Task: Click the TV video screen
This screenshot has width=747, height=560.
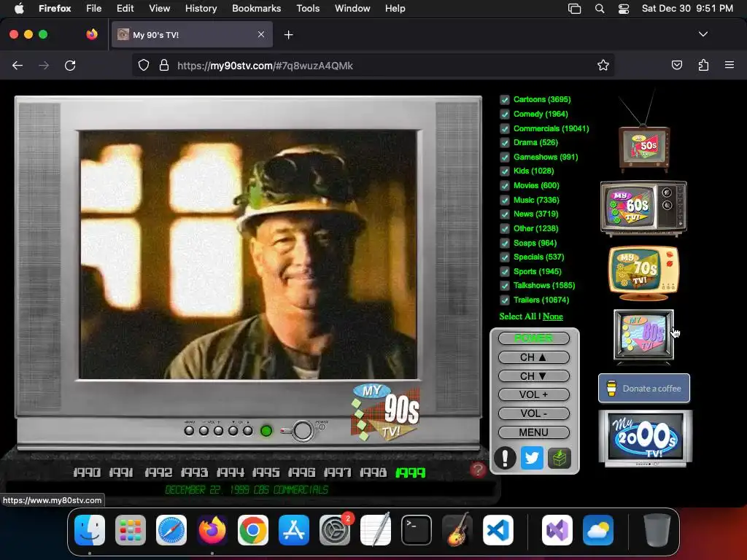Action: pos(248,254)
